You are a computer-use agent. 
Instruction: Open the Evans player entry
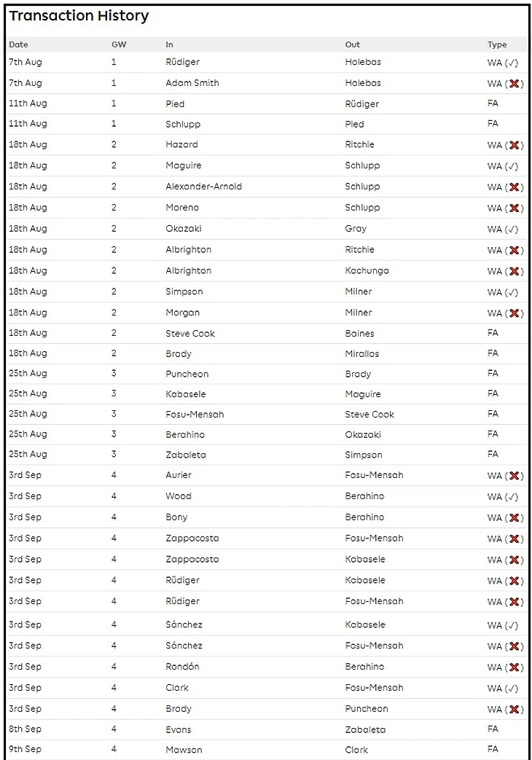(x=179, y=729)
